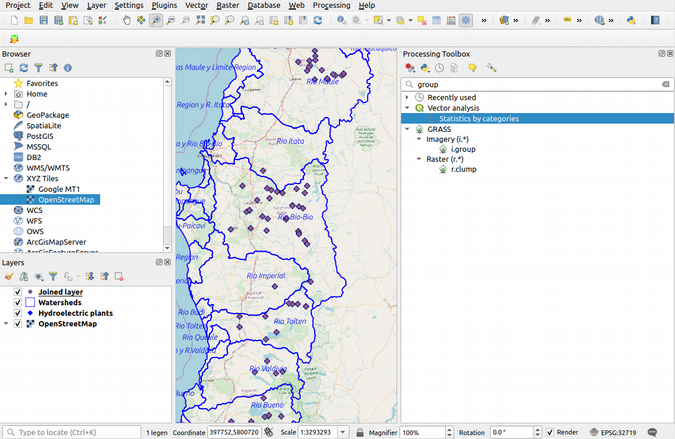Screen dimensions: 675x439
Task: Click Save Project icon in main toolbar
Action: [x=45, y=20]
